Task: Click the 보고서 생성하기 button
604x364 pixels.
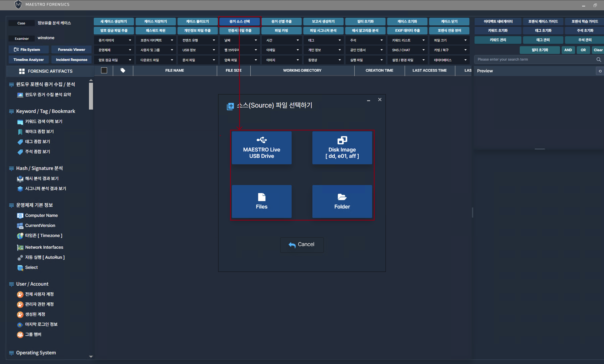Action: 323,21
